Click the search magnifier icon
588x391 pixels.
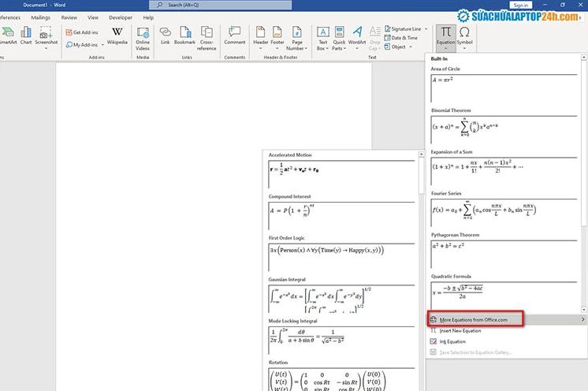(159, 5)
